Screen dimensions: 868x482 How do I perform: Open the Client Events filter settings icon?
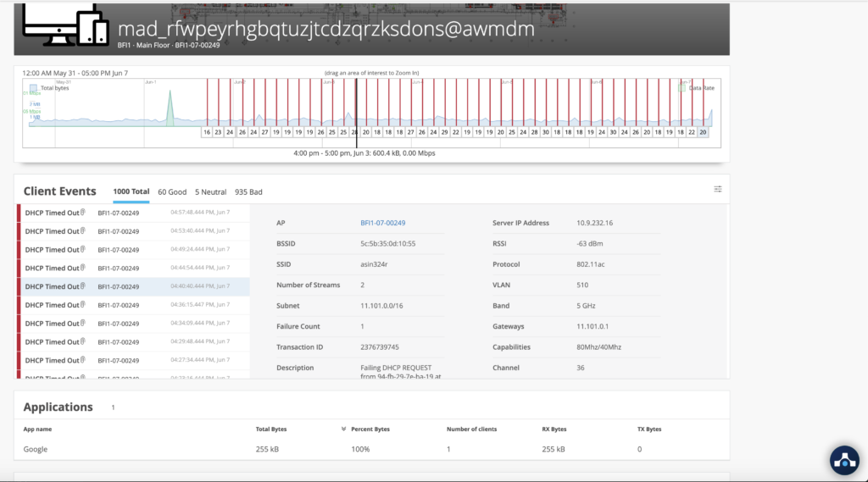pos(718,189)
